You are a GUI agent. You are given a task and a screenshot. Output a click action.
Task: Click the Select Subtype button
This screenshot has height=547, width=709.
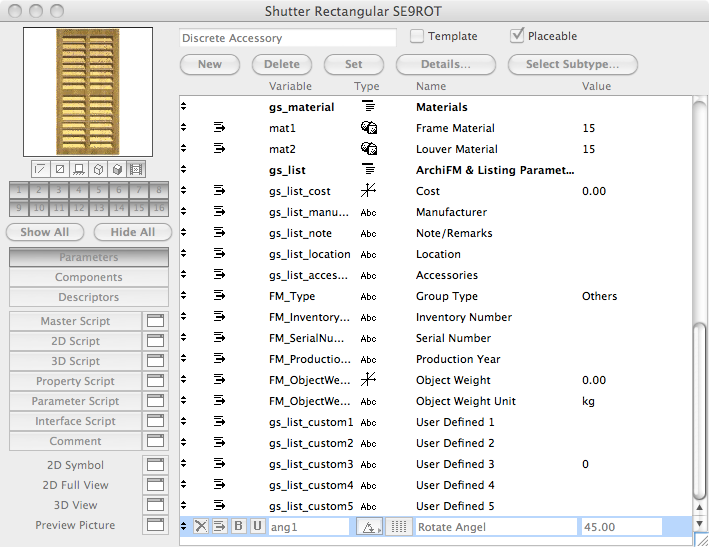[x=573, y=64]
